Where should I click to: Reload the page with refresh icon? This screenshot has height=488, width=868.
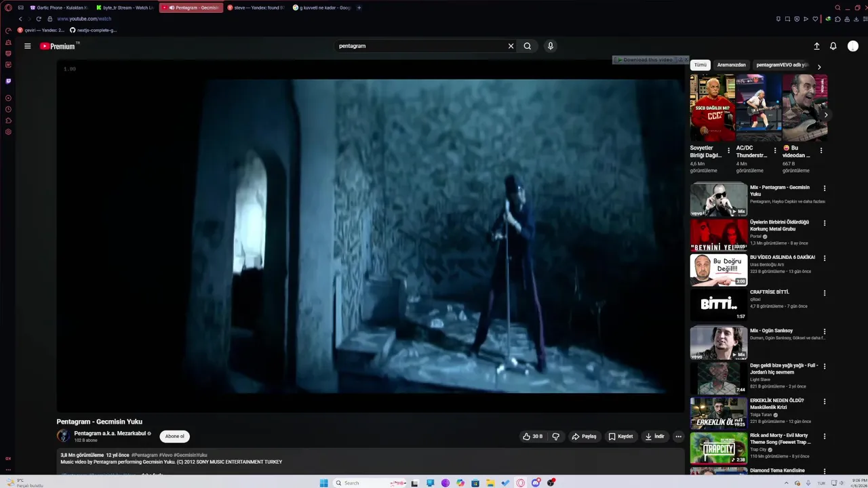click(39, 19)
